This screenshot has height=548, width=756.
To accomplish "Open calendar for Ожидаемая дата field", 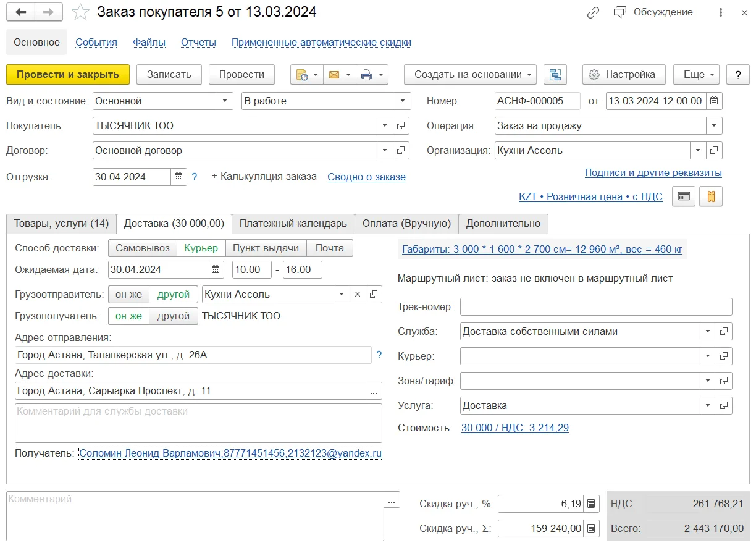I will point(216,269).
